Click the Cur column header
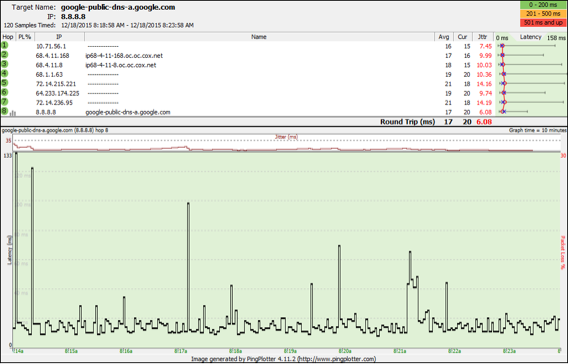568x364 pixels. pyautogui.click(x=463, y=37)
